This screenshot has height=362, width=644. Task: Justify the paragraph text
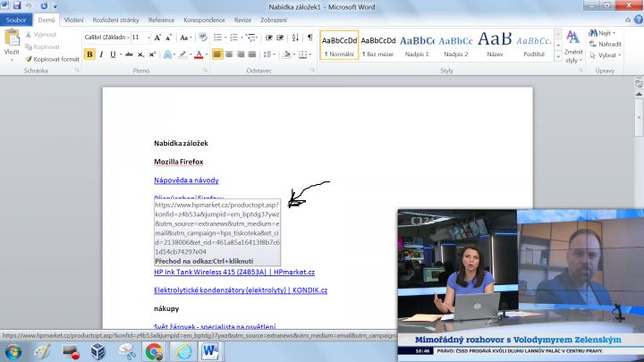click(252, 55)
